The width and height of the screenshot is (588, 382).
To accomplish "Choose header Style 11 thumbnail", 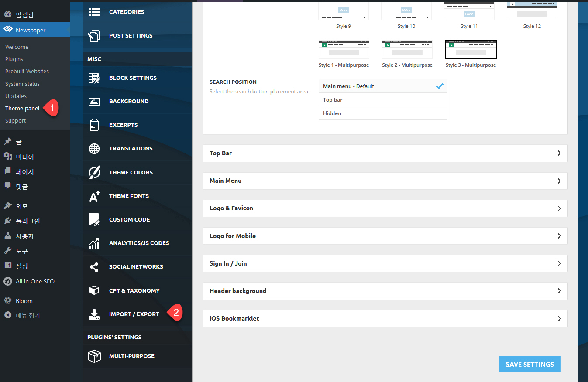I will point(469,11).
